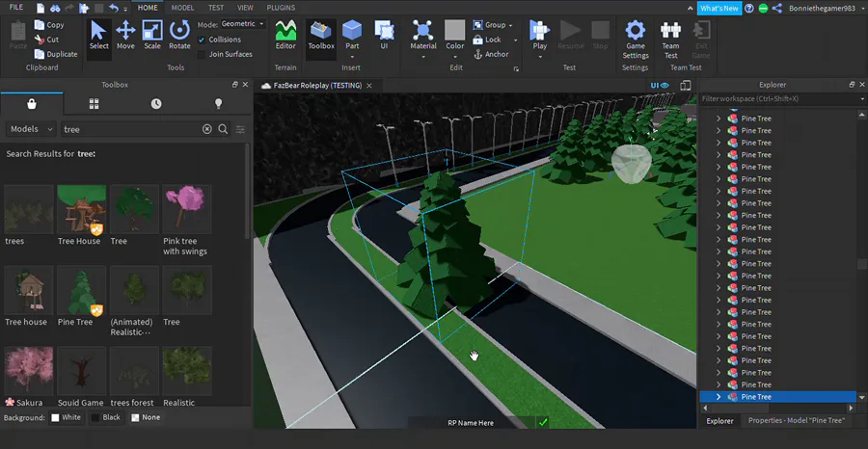The width and height of the screenshot is (868, 449).
Task: Run the tree search with magnifier icon
Action: [x=223, y=129]
